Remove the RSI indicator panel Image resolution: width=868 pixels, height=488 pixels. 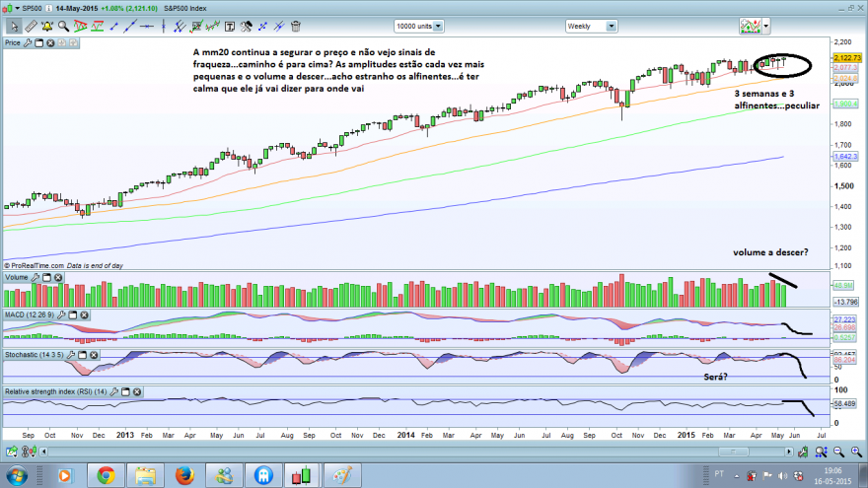click(137, 391)
